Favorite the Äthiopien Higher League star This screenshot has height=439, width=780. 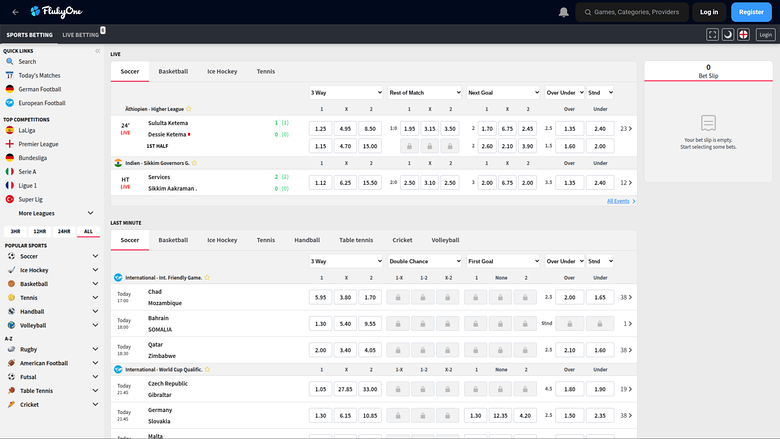pyautogui.click(x=189, y=108)
